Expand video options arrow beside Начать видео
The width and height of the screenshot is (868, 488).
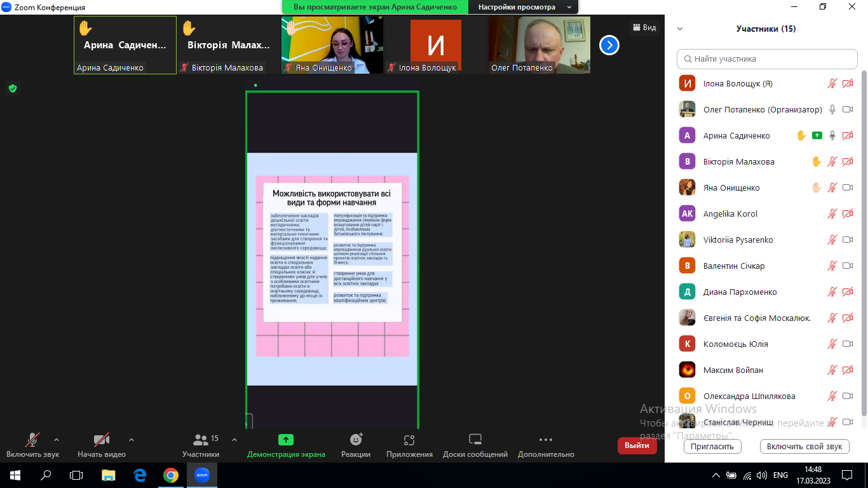(132, 439)
